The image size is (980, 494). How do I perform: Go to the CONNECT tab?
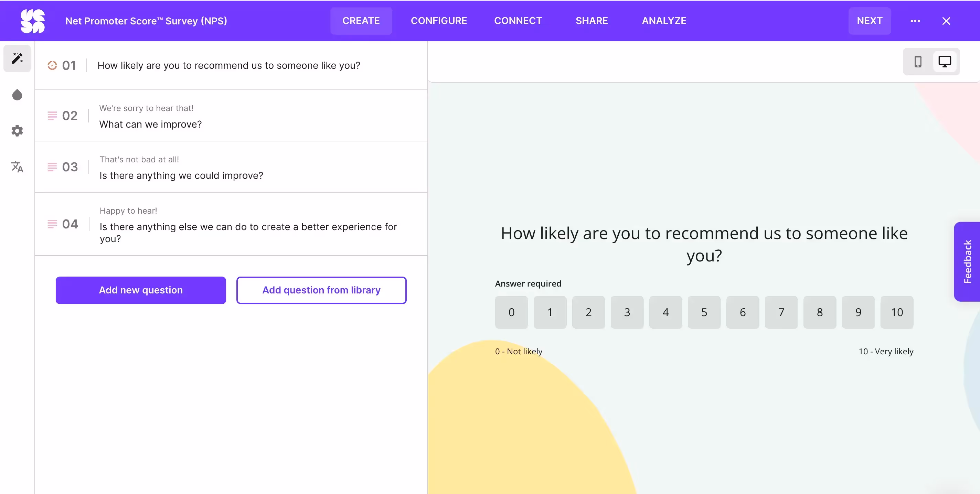(518, 21)
